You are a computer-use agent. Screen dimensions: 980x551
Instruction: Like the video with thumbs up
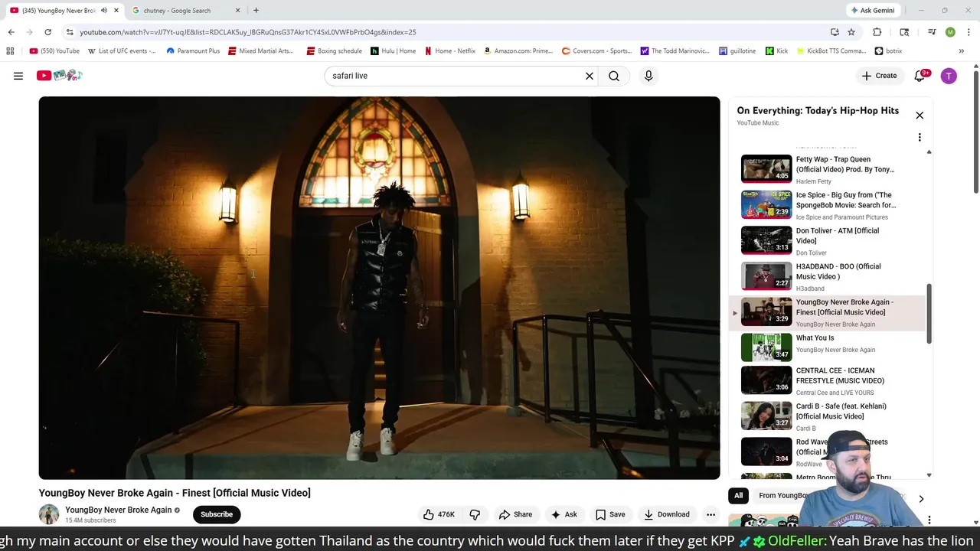(x=439, y=514)
